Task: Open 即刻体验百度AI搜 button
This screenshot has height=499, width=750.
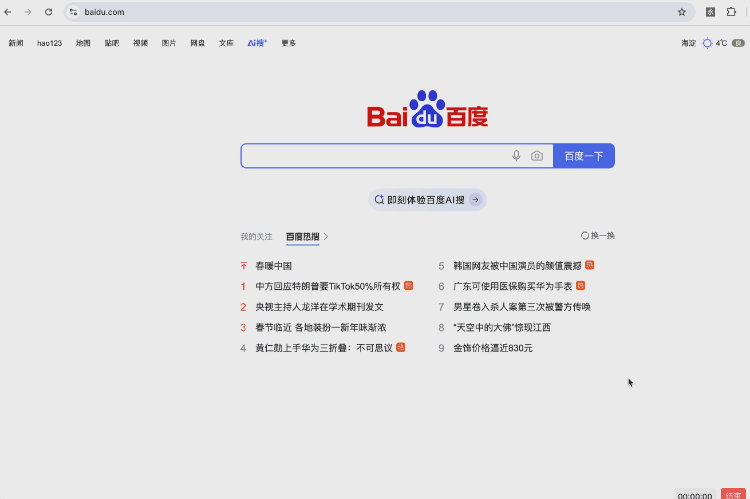Action: click(x=427, y=200)
